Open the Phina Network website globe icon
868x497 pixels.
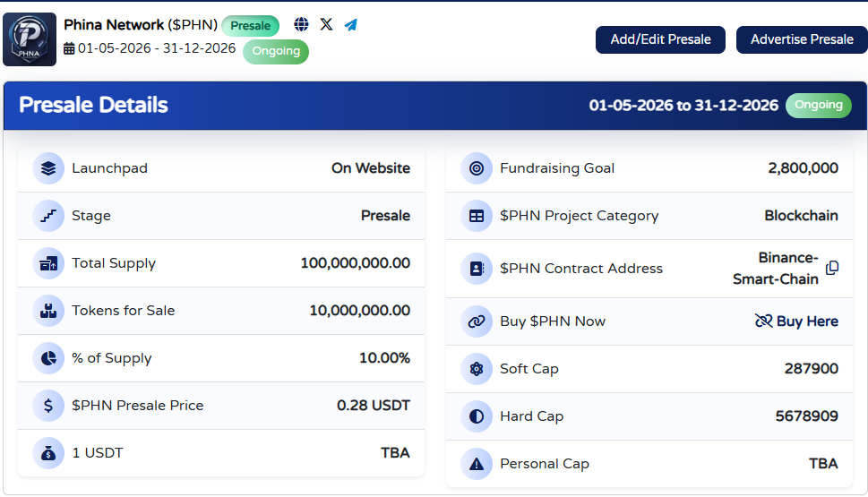point(301,24)
